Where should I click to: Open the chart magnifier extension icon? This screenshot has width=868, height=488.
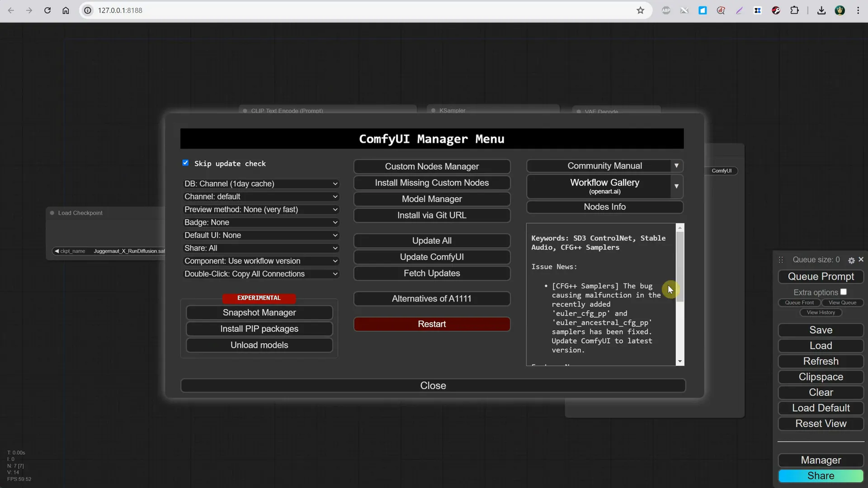pyautogui.click(x=721, y=10)
